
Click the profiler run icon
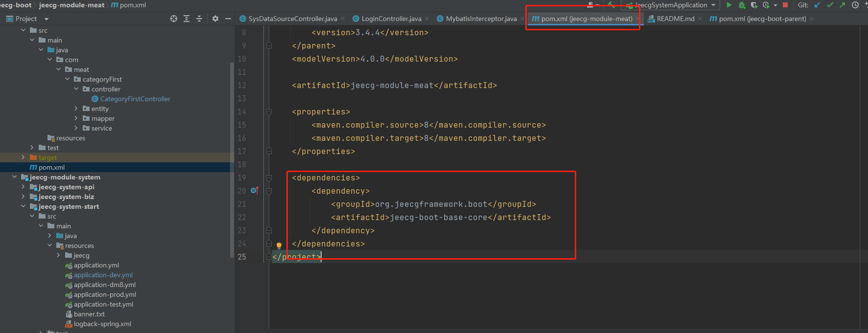click(766, 5)
